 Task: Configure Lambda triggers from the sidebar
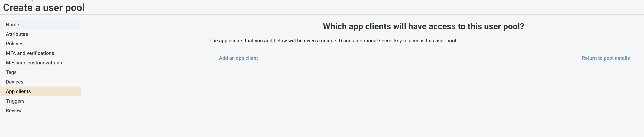(x=15, y=101)
